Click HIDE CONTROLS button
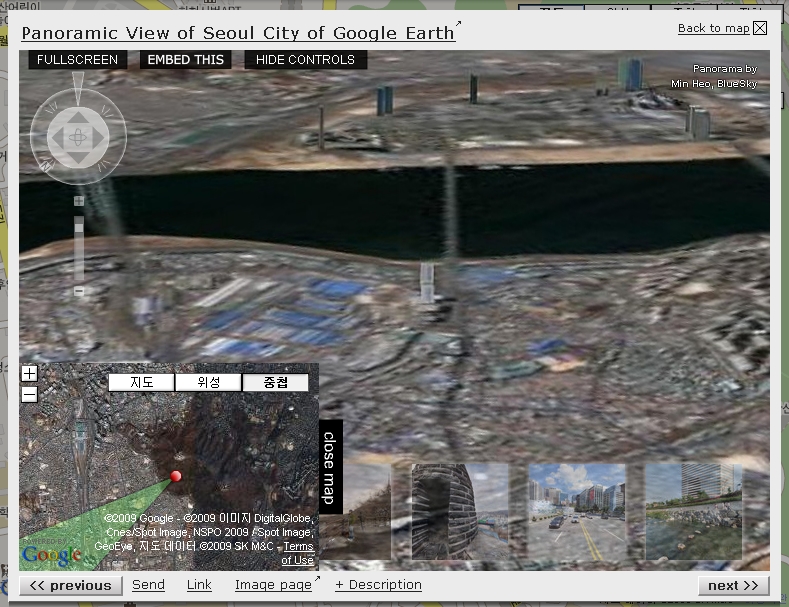789x607 pixels. pyautogui.click(x=305, y=60)
